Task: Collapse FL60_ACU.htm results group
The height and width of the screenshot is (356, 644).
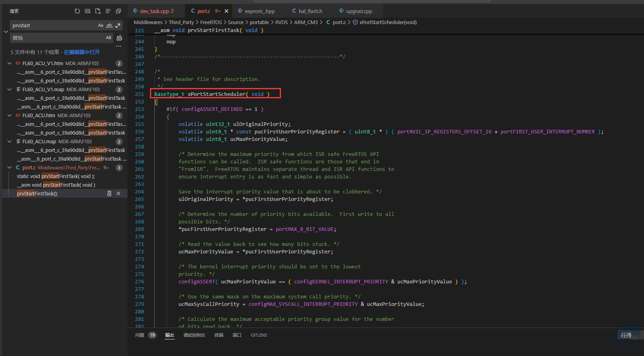Action: click(9, 115)
